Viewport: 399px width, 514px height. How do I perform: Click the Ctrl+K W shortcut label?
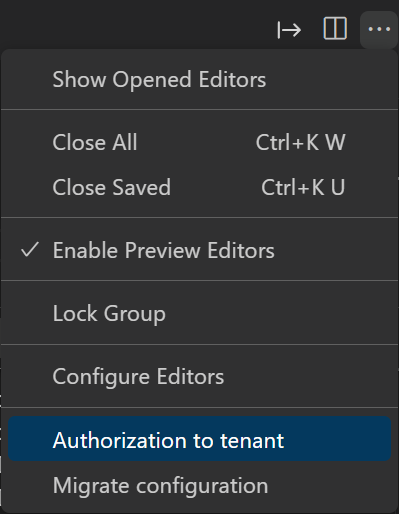click(x=300, y=142)
